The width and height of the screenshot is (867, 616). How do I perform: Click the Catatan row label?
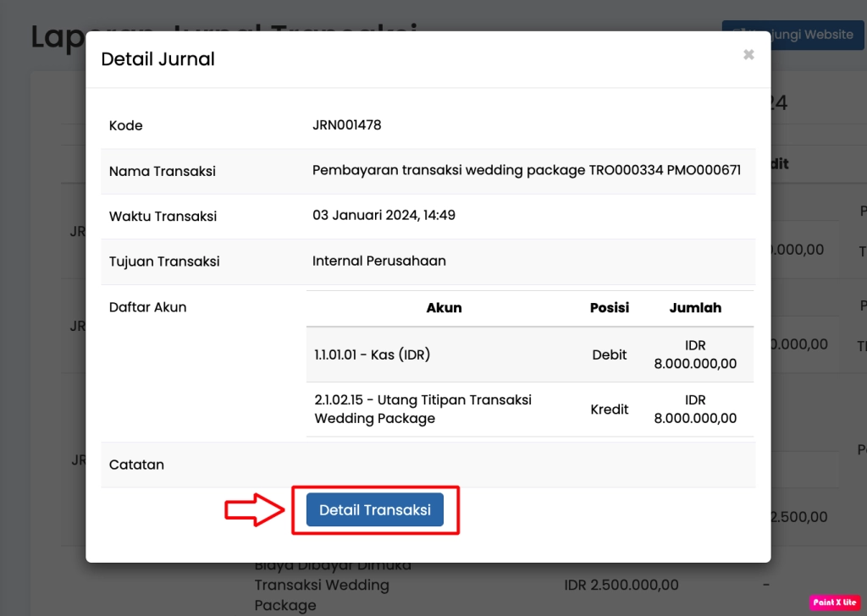point(136,465)
